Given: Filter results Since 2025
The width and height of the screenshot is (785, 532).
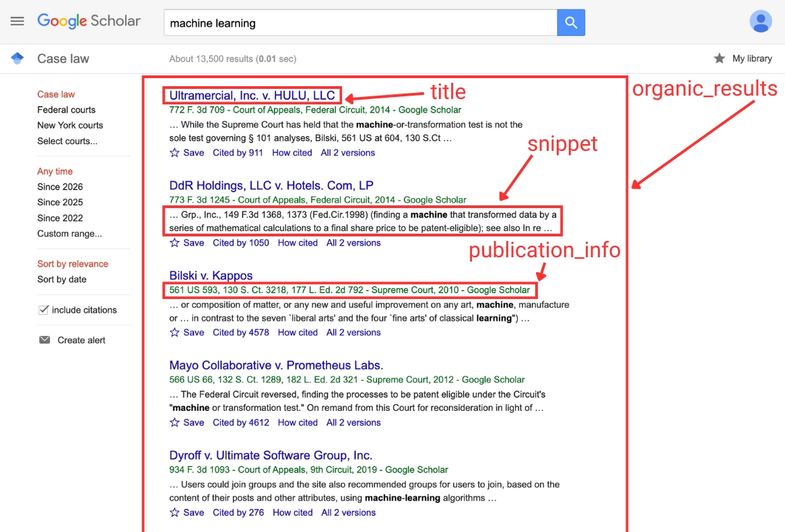Looking at the screenshot, I should tap(60, 203).
